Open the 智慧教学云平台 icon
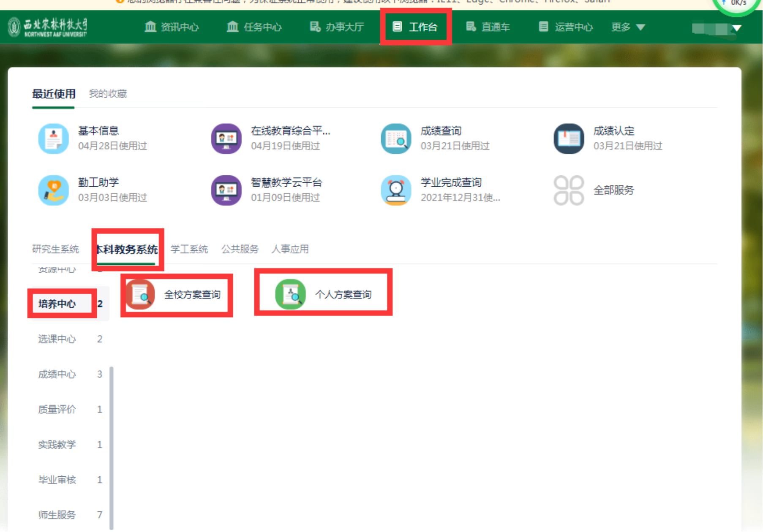This screenshot has height=532, width=763. point(226,190)
